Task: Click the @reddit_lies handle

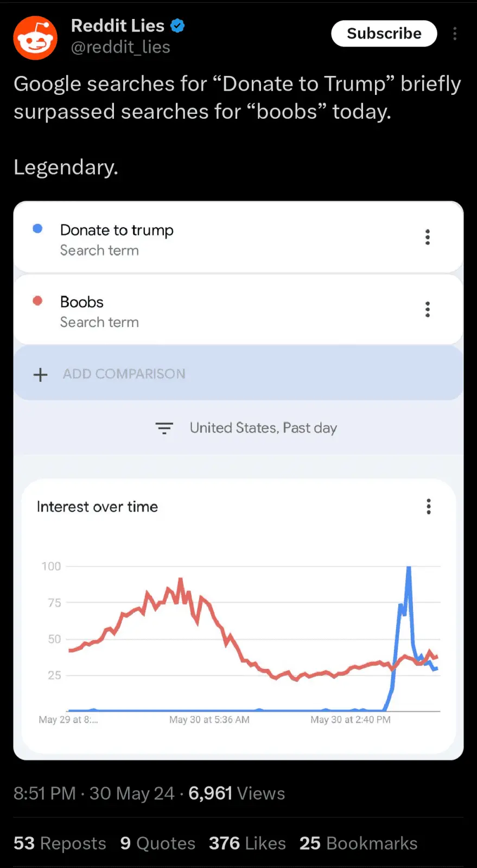Action: [x=120, y=48]
